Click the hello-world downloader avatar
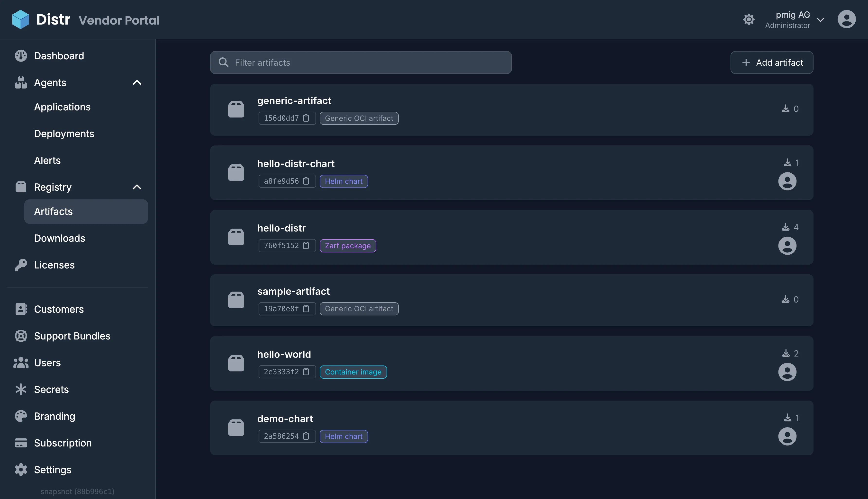This screenshot has height=499, width=868. click(787, 372)
